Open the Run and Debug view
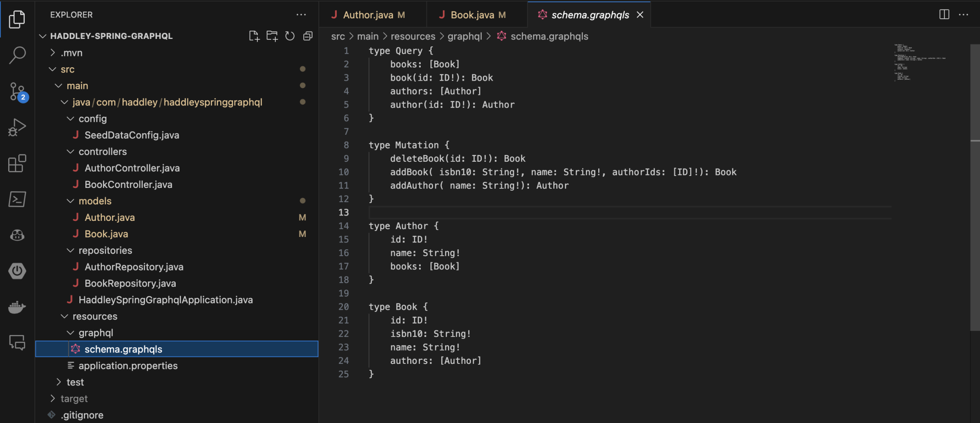Screen dimensions: 980x423 tap(17, 127)
